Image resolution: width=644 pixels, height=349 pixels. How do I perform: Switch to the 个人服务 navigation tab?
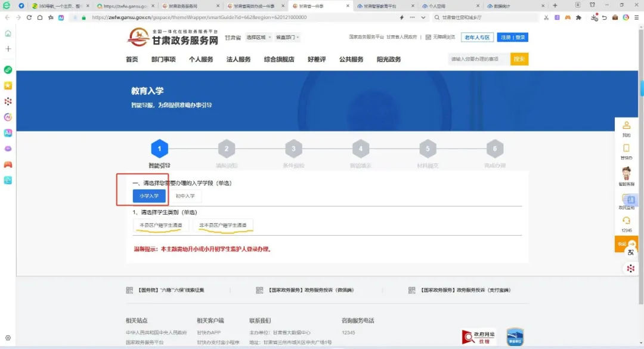coord(200,59)
